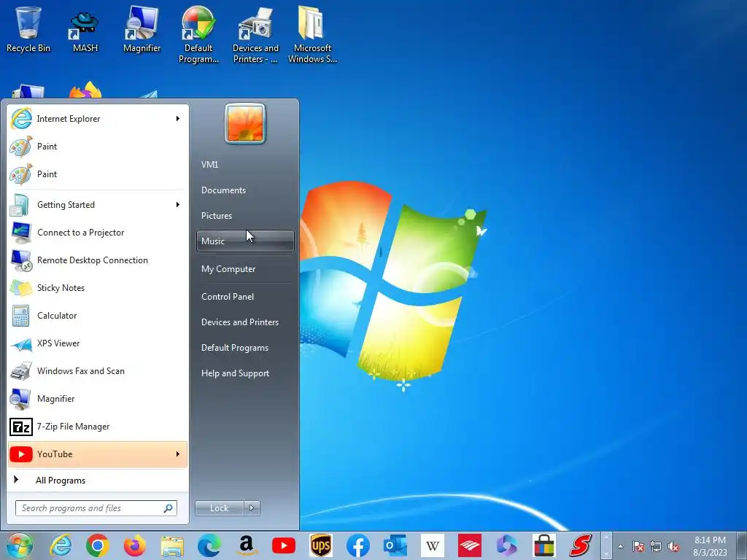
Task: Open the first Paint entry in Start menu
Action: [x=98, y=146]
